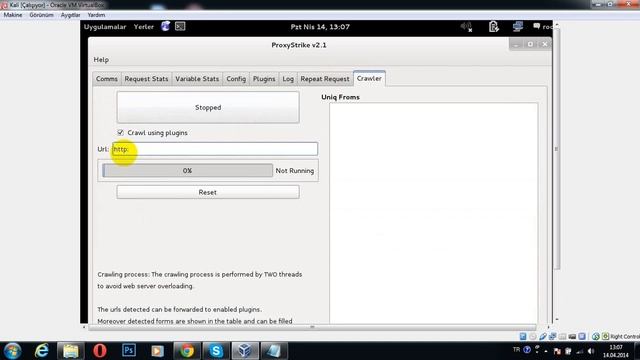
Task: Open Skype from the taskbar
Action: (x=216, y=351)
